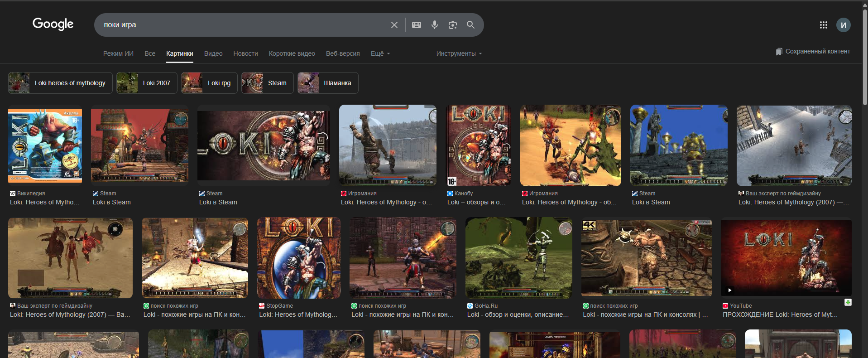
Task: Open GoHa.Ru 'Loki - обзор и оценки' link
Action: [x=518, y=314]
